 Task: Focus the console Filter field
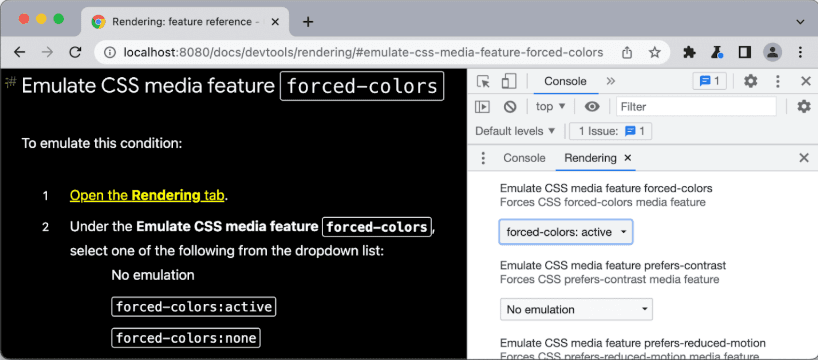coord(696,107)
